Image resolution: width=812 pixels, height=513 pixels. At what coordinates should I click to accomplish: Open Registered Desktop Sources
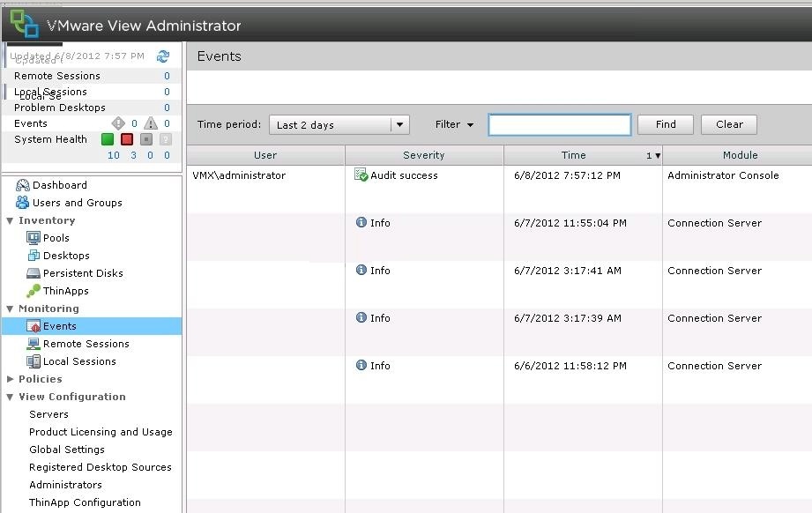tap(100, 467)
